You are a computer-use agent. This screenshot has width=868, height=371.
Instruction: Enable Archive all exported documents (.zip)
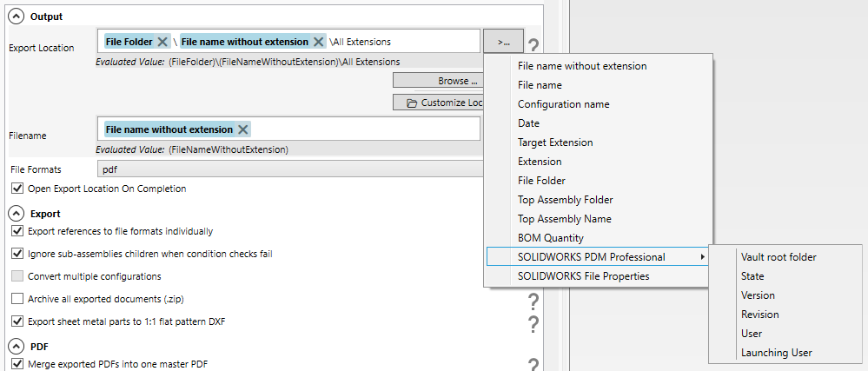point(17,299)
